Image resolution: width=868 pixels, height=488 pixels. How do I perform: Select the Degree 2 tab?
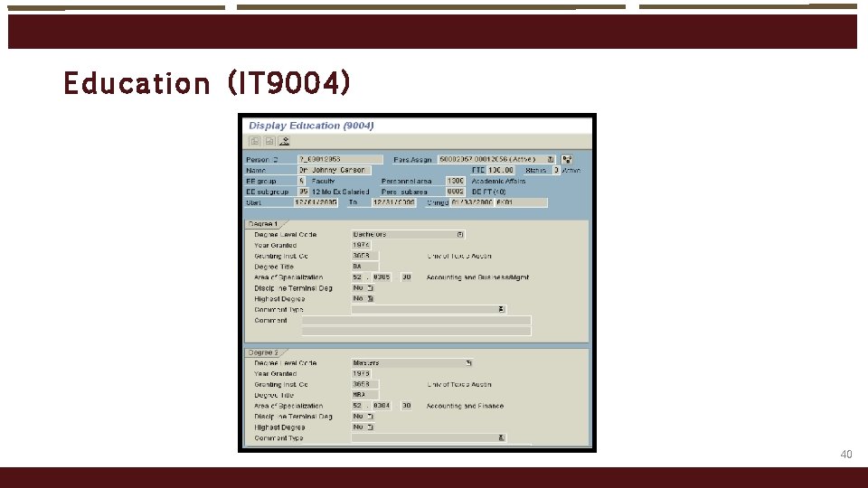263,352
